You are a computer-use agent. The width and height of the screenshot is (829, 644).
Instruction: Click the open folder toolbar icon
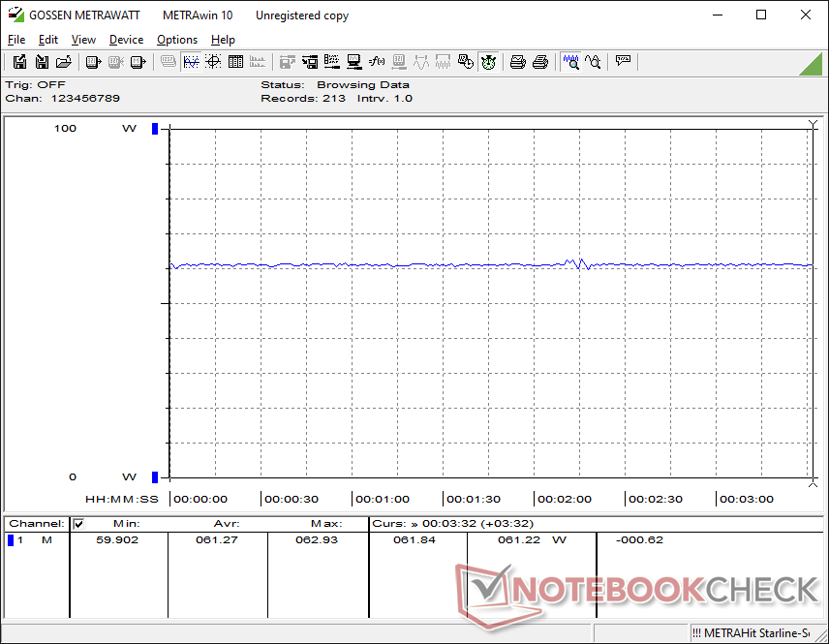point(64,62)
